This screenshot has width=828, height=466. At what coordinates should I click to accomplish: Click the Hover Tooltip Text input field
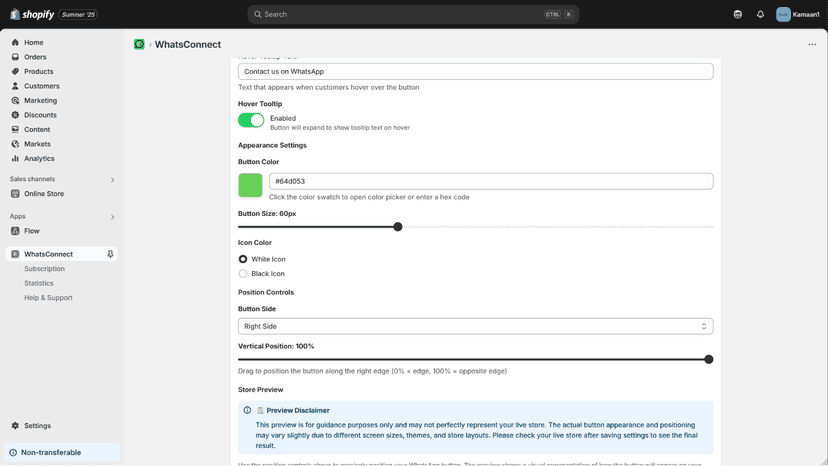475,71
